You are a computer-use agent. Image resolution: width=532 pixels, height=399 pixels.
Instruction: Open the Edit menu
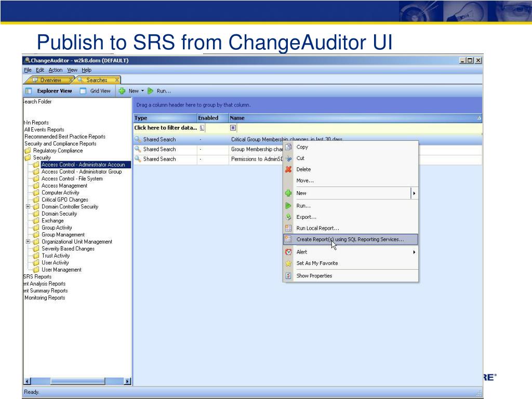40,70
